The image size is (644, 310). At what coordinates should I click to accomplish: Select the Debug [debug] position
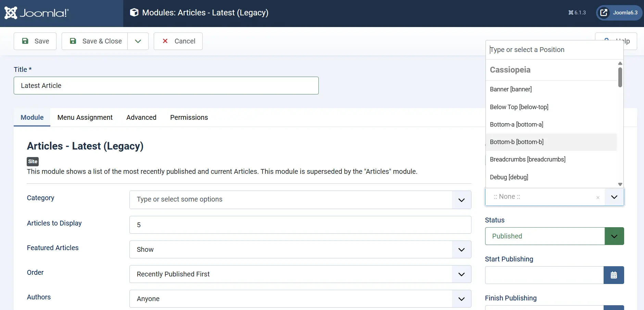[551, 177]
